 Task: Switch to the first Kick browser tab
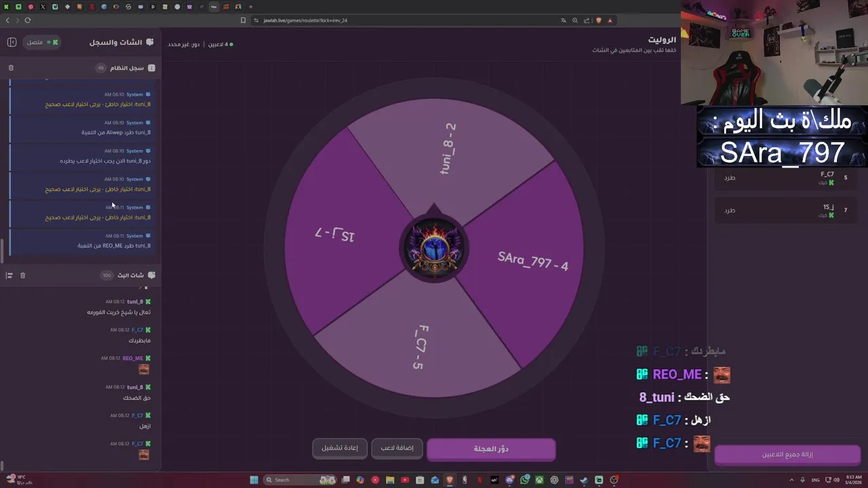pyautogui.click(x=6, y=7)
